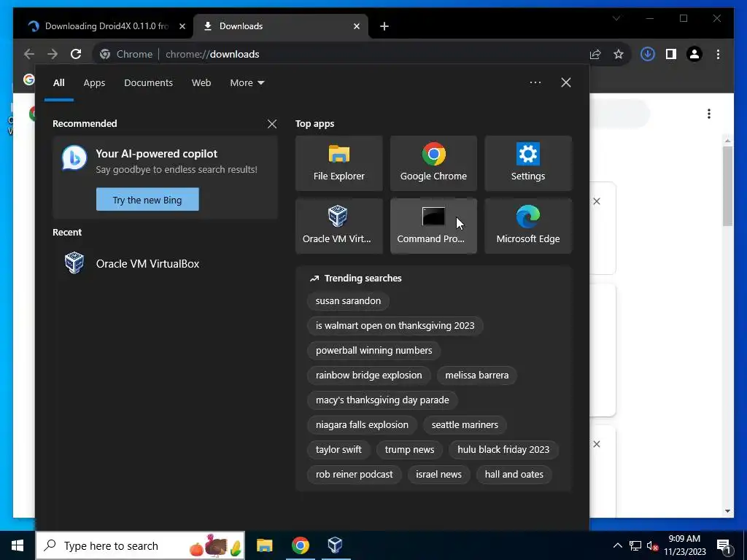Open network tray icon
The height and width of the screenshot is (560, 747).
[635, 546]
